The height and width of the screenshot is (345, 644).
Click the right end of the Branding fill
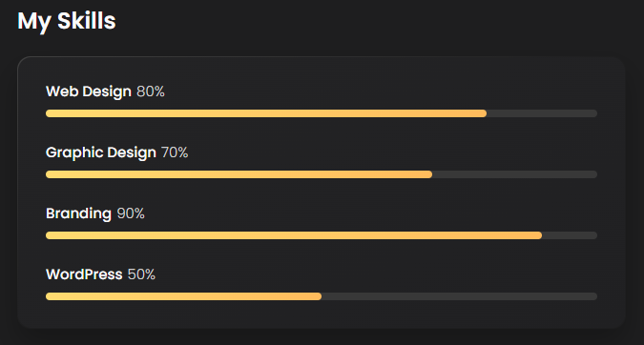(539, 235)
